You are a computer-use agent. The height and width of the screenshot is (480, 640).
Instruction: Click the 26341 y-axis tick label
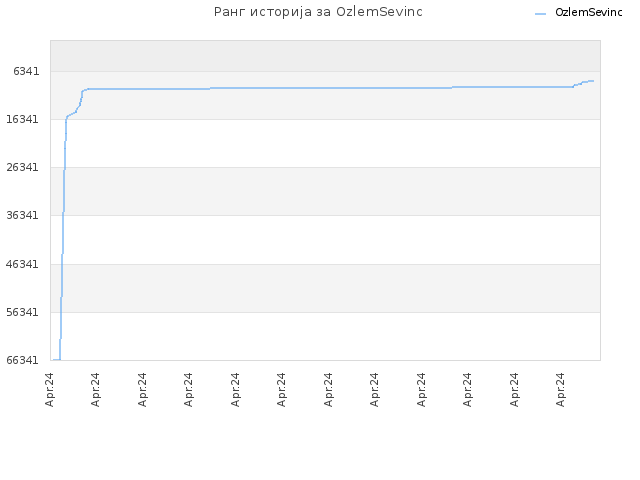point(22,167)
